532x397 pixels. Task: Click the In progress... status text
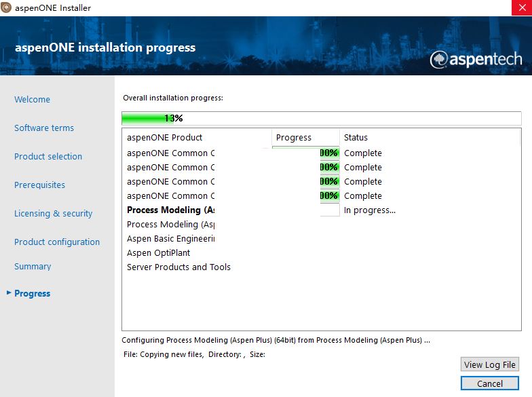click(370, 210)
